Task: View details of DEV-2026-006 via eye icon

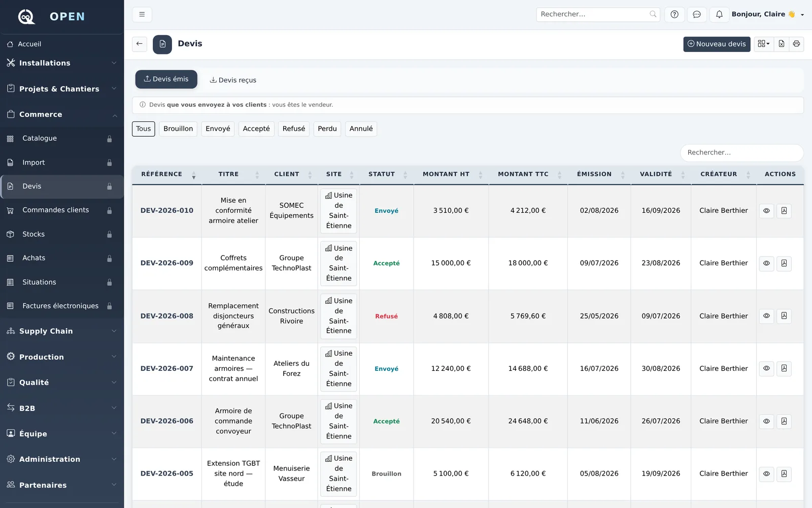Action: coord(766,421)
